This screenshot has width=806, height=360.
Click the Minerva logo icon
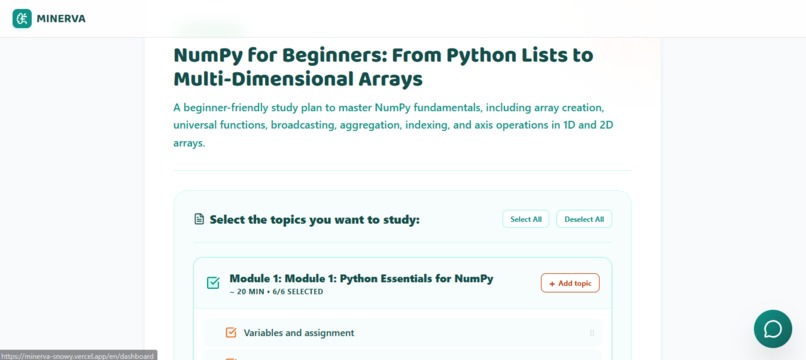[x=22, y=19]
